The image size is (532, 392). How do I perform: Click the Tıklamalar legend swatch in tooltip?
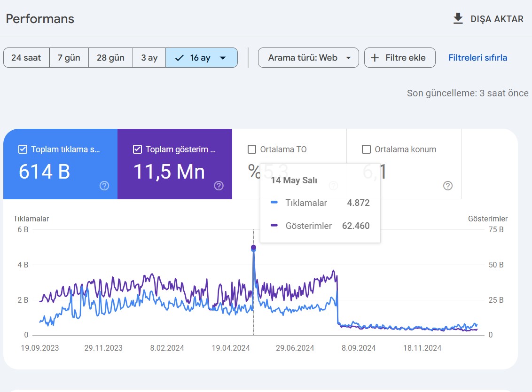click(274, 203)
